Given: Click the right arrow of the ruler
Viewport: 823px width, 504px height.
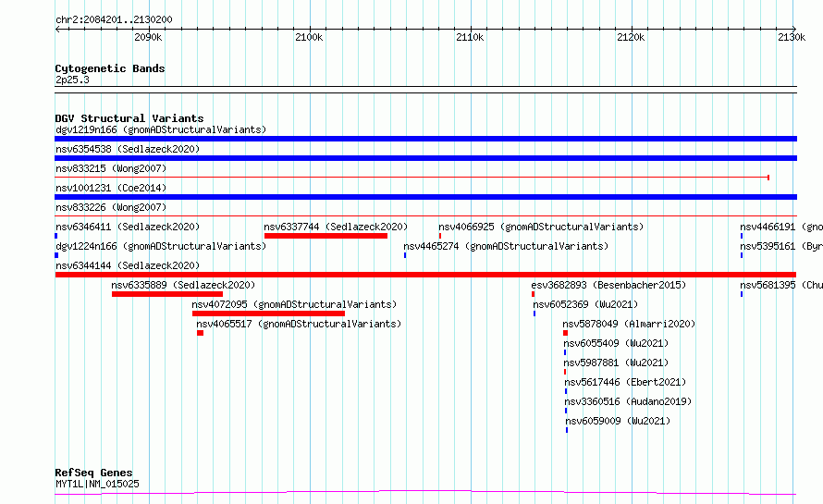Looking at the screenshot, I should click(794, 29).
